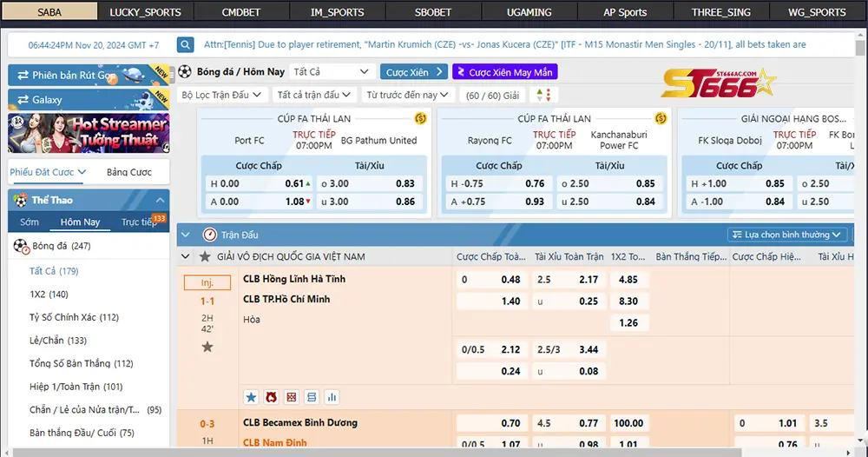Select Lẻ/Chẵn (133) in sidebar
This screenshot has width=868, height=457.
click(x=57, y=340)
